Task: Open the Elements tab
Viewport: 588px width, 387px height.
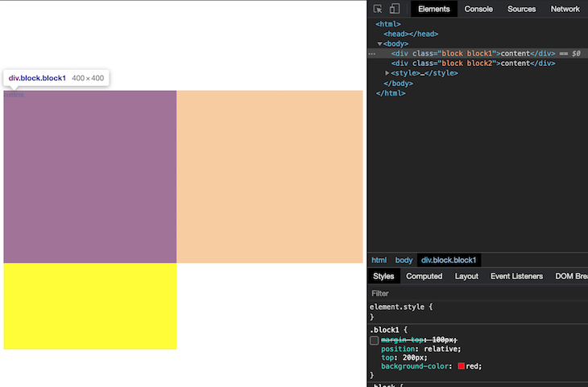Action: point(434,9)
